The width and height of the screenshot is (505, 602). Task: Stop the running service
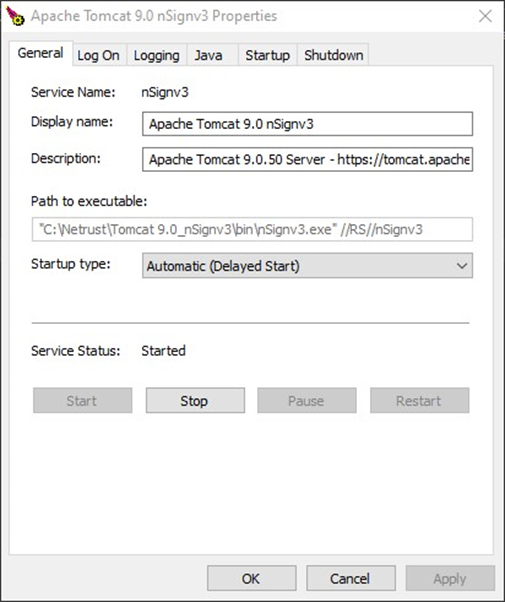coord(195,400)
